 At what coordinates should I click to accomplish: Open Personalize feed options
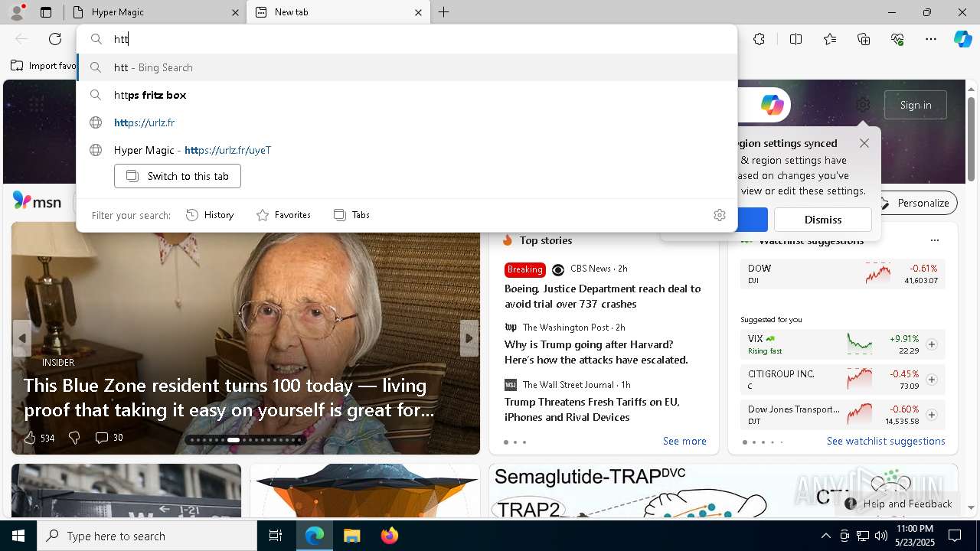tap(914, 203)
